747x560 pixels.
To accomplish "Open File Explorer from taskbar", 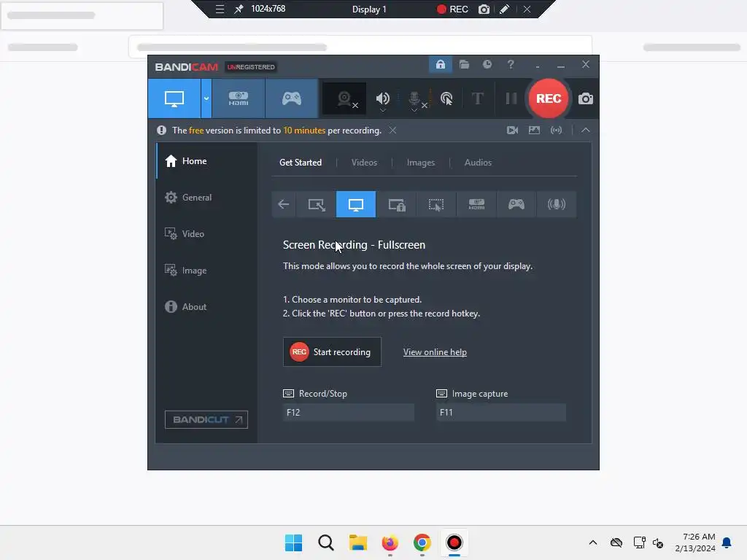I will point(357,542).
